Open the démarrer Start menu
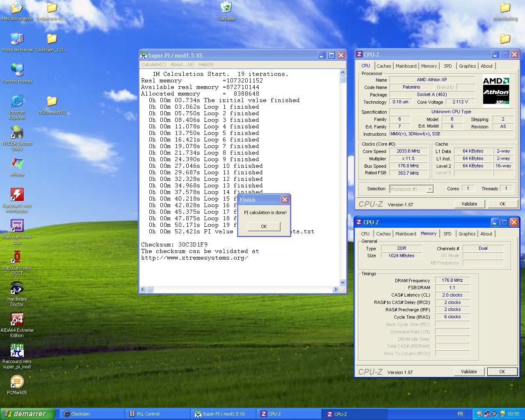This screenshot has height=420, width=525. click(x=27, y=414)
